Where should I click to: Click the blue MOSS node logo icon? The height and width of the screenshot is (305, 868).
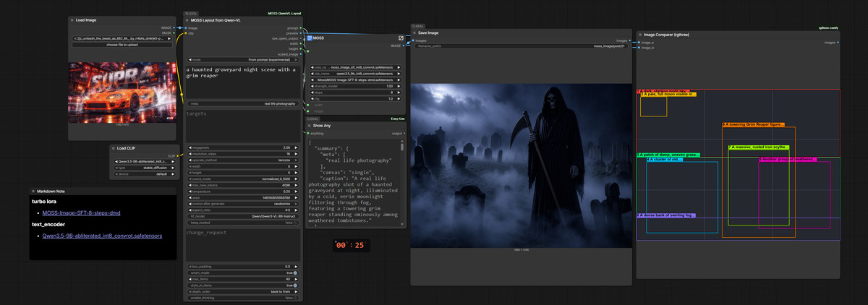tap(309, 38)
